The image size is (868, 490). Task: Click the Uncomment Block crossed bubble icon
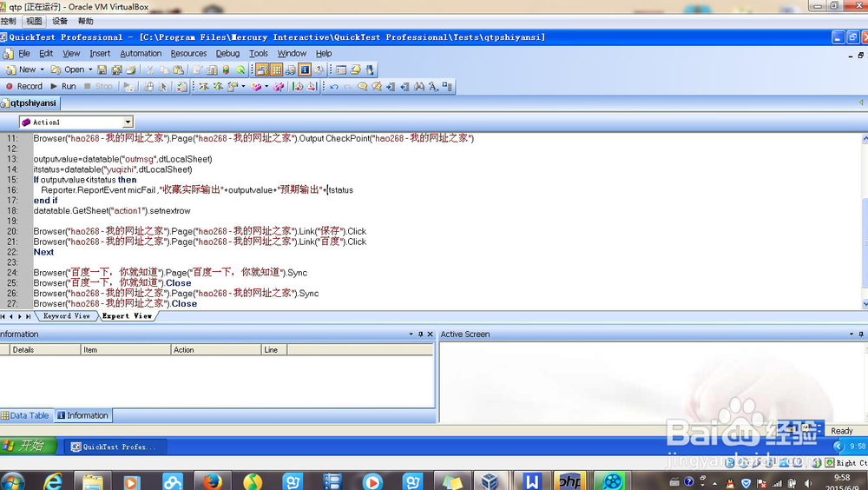pos(377,87)
